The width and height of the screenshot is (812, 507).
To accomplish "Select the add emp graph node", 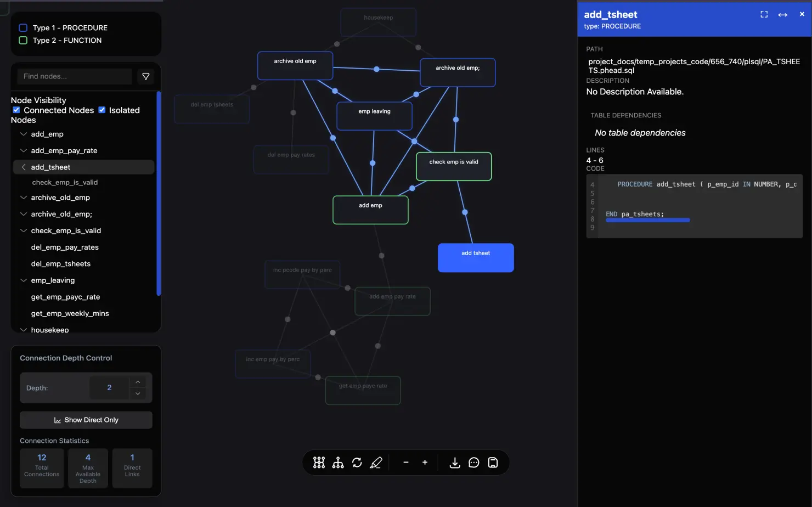I will tap(370, 210).
